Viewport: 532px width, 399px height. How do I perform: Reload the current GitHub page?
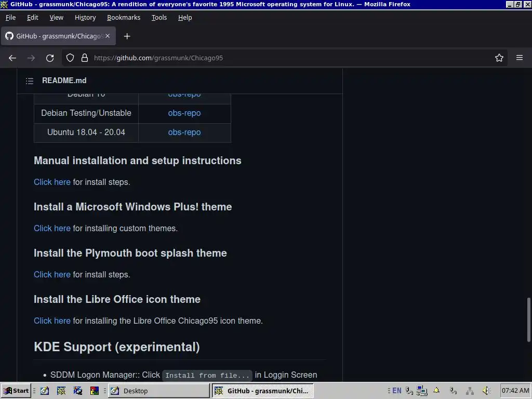click(x=50, y=58)
